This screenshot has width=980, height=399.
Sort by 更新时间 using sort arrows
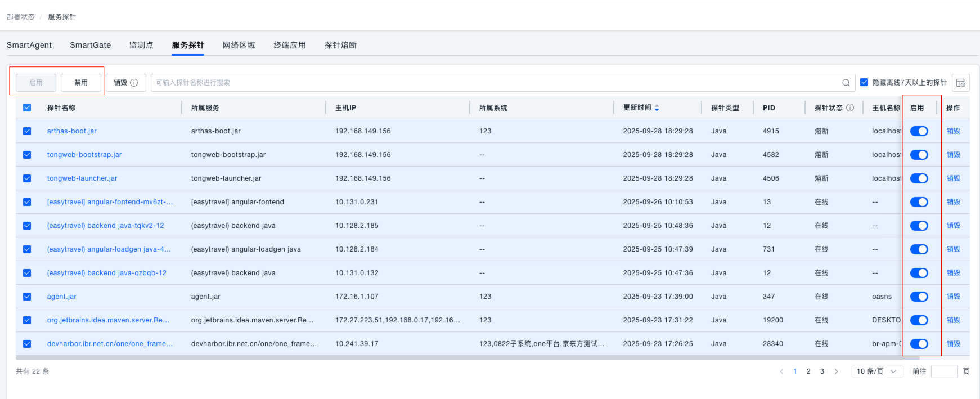pos(657,107)
